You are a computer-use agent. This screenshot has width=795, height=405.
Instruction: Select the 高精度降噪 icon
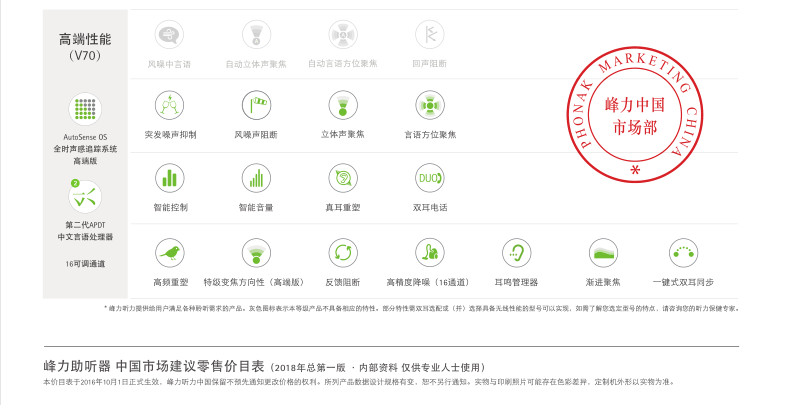430,252
